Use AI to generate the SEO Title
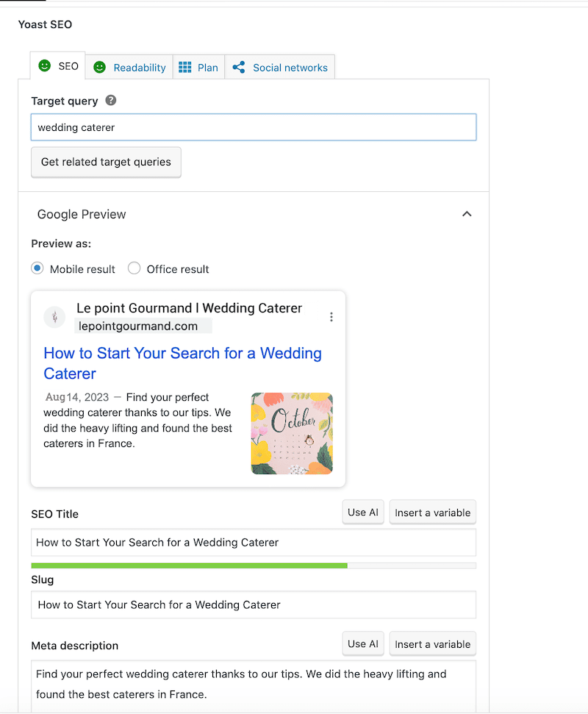The width and height of the screenshot is (588, 714). click(362, 512)
